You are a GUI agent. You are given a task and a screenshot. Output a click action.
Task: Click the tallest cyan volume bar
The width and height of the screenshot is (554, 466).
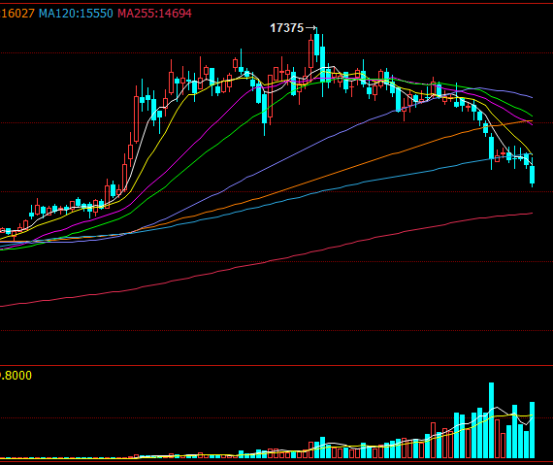(491, 420)
